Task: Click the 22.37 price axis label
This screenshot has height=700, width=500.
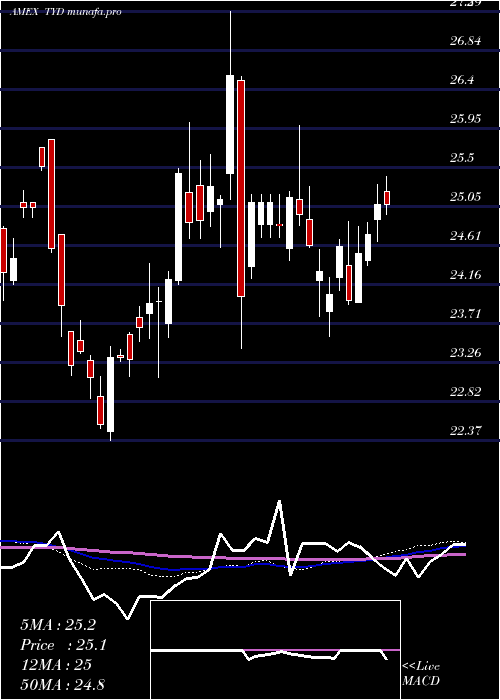Action: 466,431
